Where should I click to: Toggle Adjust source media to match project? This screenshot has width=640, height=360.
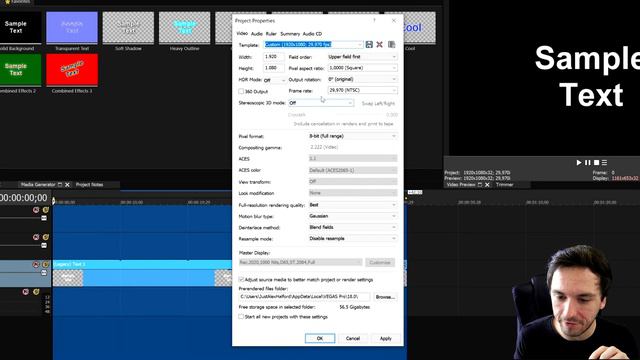(241, 280)
